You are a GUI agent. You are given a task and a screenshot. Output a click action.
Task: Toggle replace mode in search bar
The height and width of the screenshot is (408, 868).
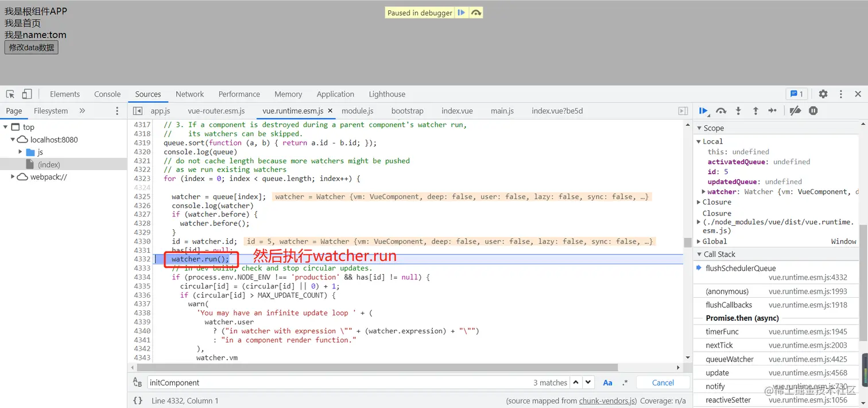138,383
